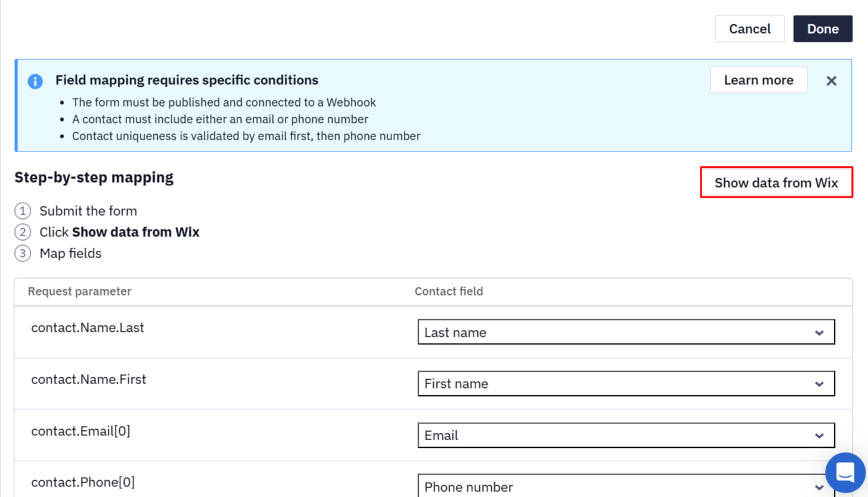Click the Step-by-step mapping heading

(94, 177)
